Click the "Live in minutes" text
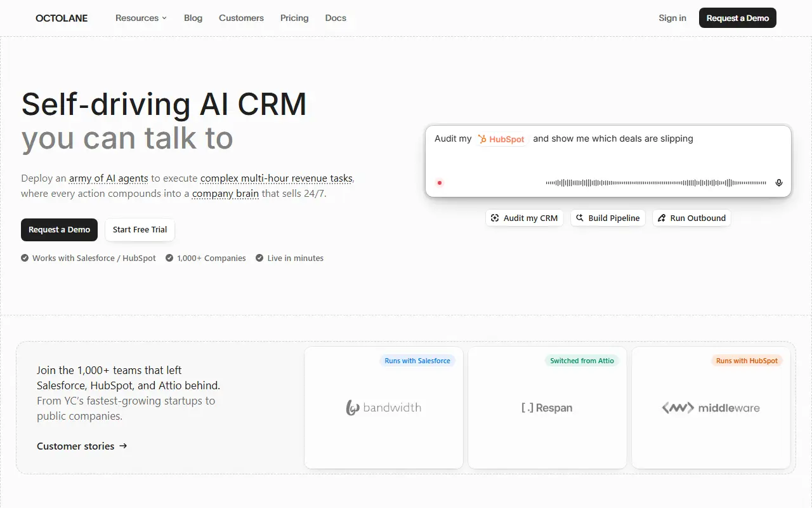The height and width of the screenshot is (508, 812). click(296, 258)
